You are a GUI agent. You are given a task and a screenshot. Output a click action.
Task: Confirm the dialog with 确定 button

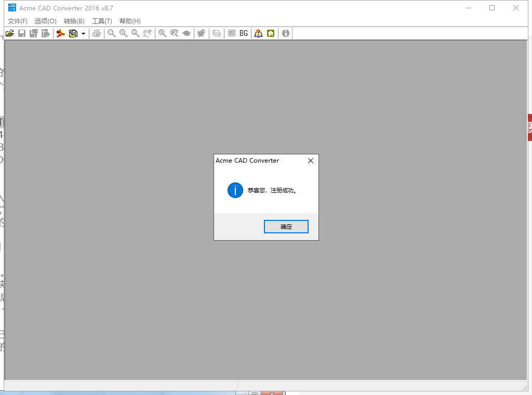pos(286,227)
